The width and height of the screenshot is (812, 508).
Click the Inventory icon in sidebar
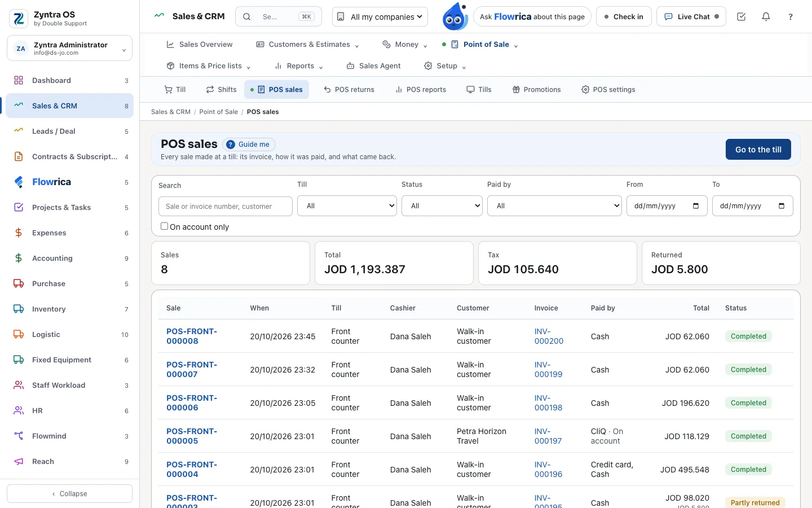(19, 309)
